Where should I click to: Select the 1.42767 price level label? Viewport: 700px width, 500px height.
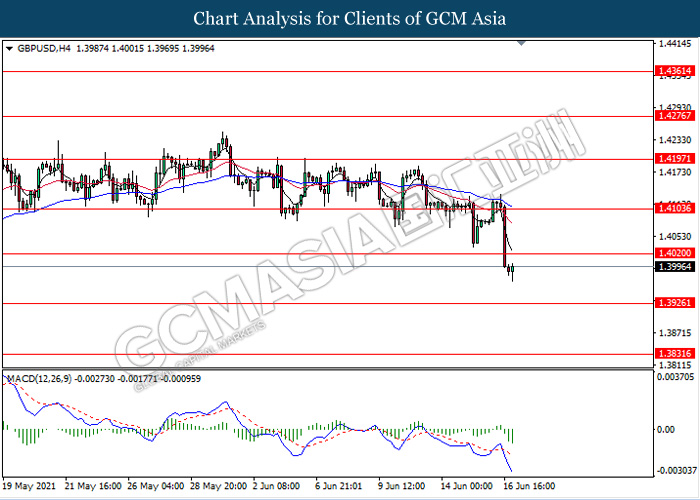tap(674, 116)
